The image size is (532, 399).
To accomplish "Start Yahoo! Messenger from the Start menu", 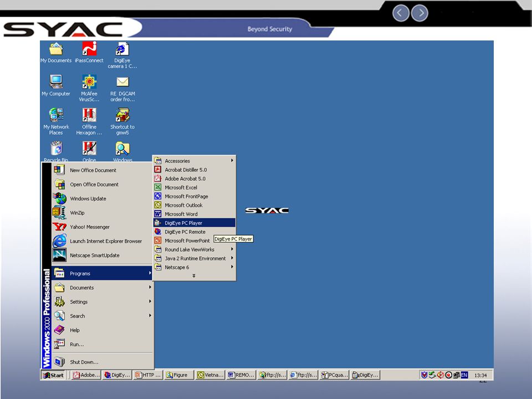I will pos(102,227).
